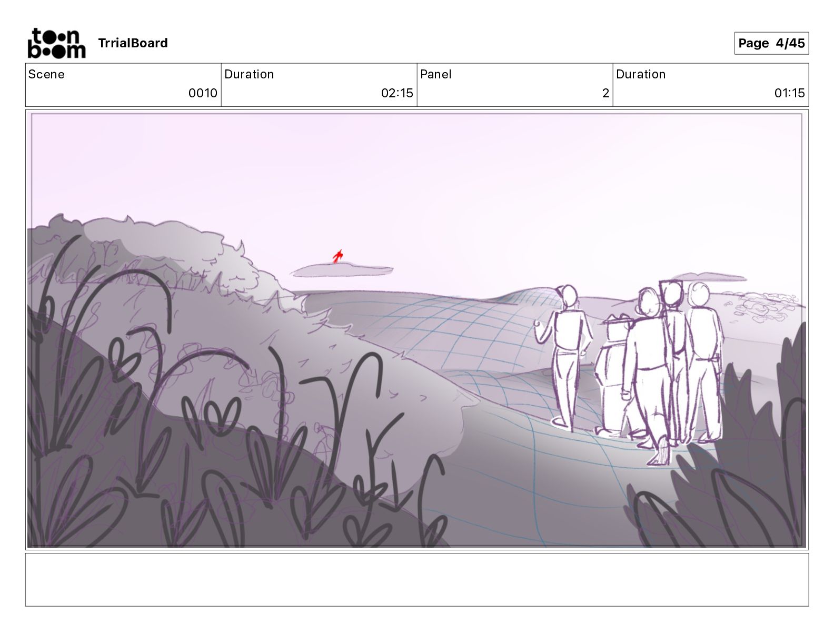Click the red figure on the horizon
The height and width of the screenshot is (644, 834).
point(337,256)
